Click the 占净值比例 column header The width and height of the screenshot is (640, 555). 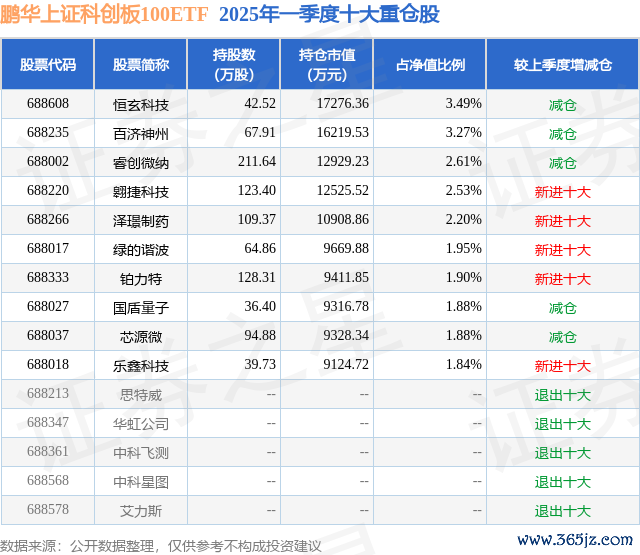tap(430, 65)
